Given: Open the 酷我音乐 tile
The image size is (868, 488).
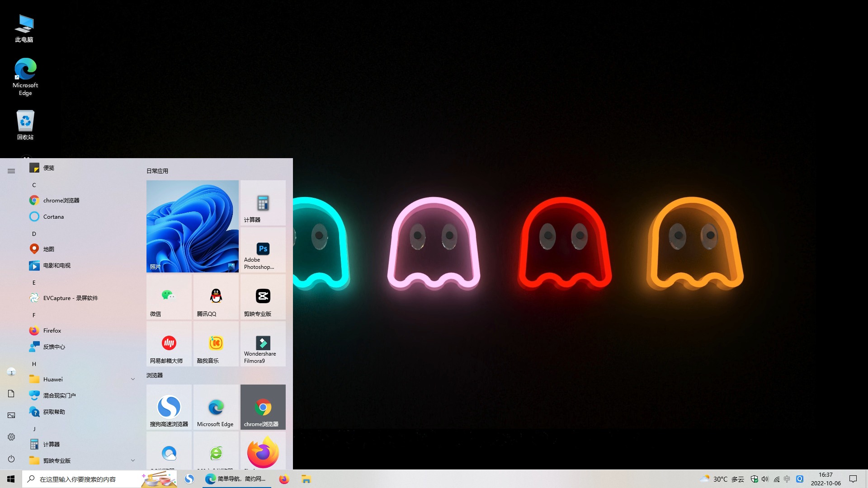Looking at the screenshot, I should [x=216, y=344].
